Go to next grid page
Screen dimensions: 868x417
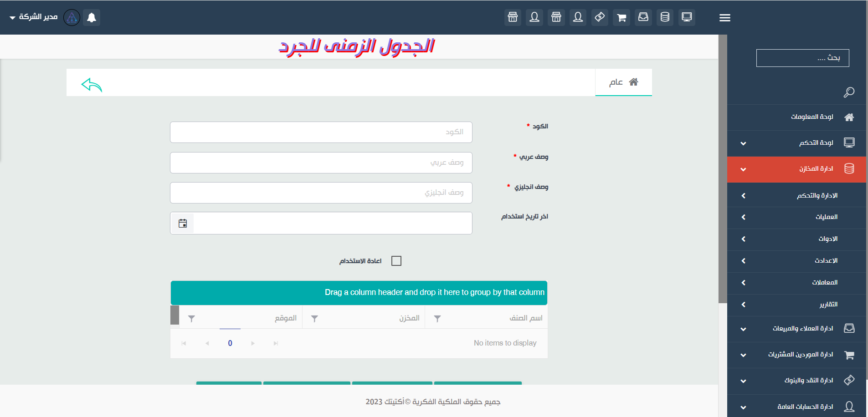tap(253, 343)
